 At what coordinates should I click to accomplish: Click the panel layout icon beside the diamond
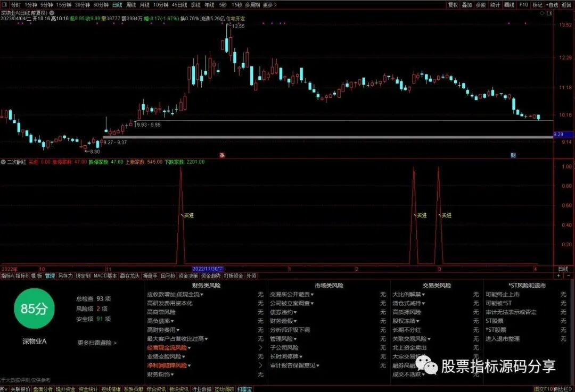549,13
